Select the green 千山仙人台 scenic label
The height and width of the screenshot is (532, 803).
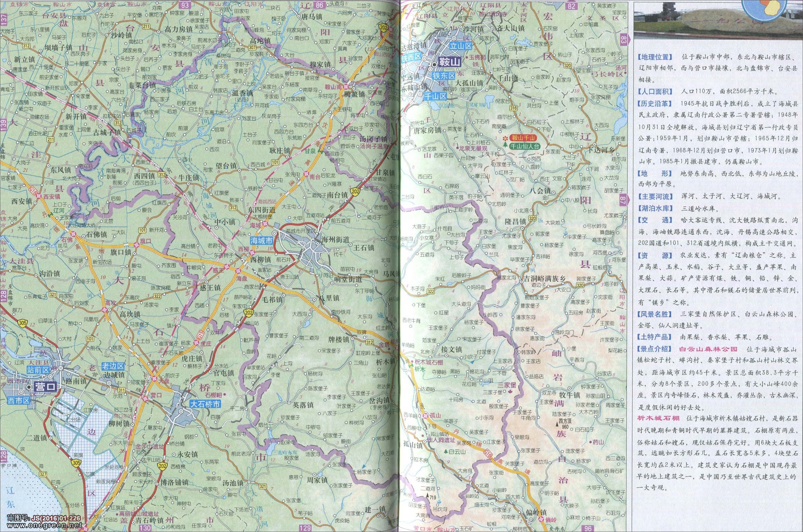[525, 146]
